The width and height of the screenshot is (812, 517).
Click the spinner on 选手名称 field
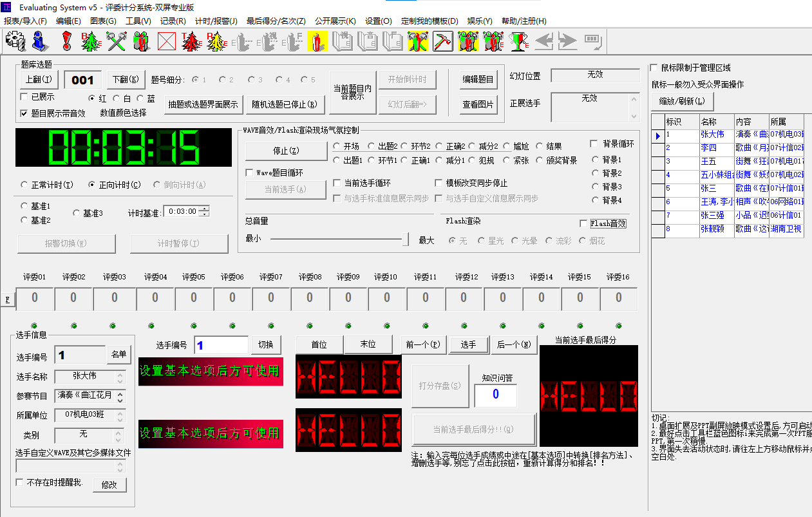(120, 377)
